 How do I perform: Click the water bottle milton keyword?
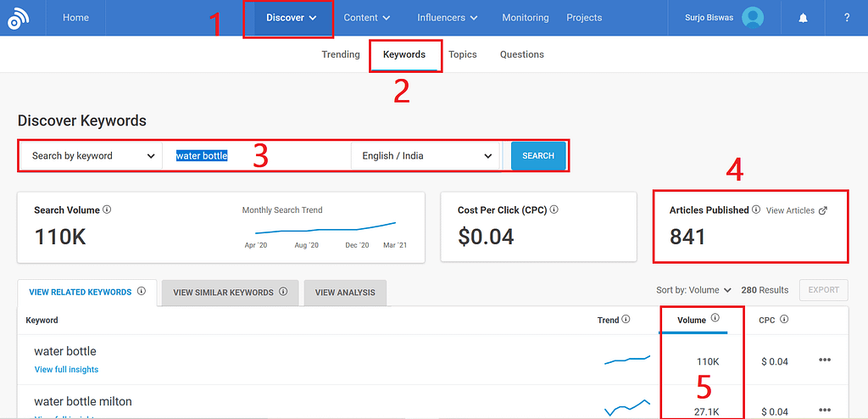pyautogui.click(x=83, y=400)
